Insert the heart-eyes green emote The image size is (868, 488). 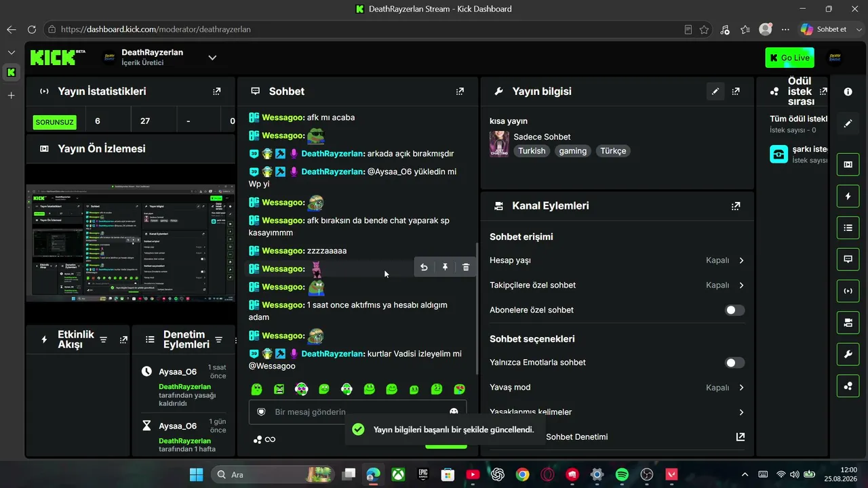(459, 389)
